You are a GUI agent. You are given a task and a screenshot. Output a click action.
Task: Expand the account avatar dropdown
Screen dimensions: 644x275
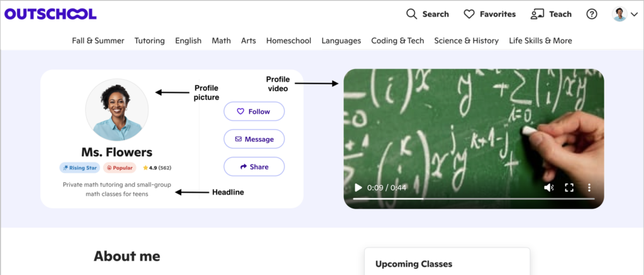pos(625,14)
